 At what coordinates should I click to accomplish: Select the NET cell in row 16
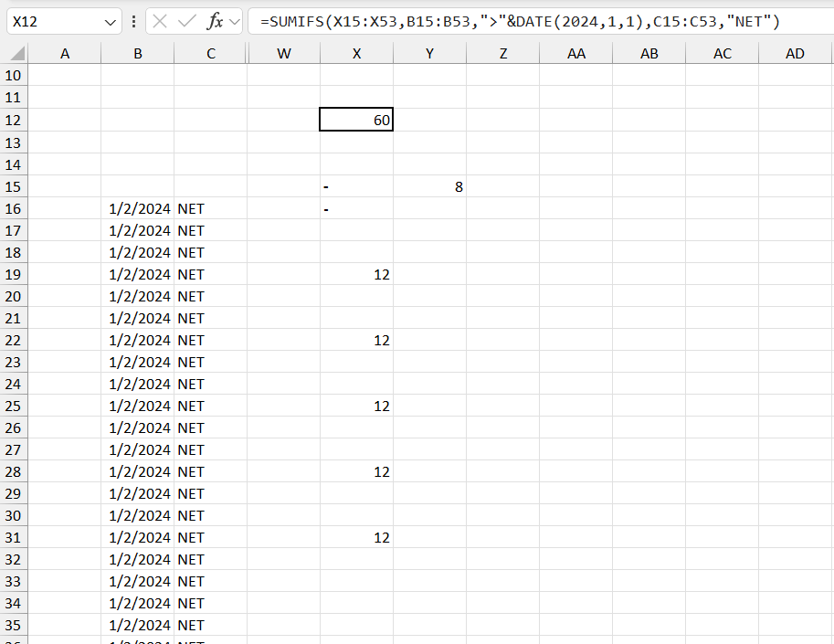[x=210, y=208]
